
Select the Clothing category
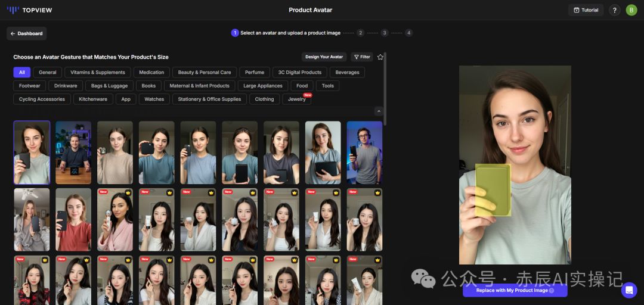pos(265,99)
